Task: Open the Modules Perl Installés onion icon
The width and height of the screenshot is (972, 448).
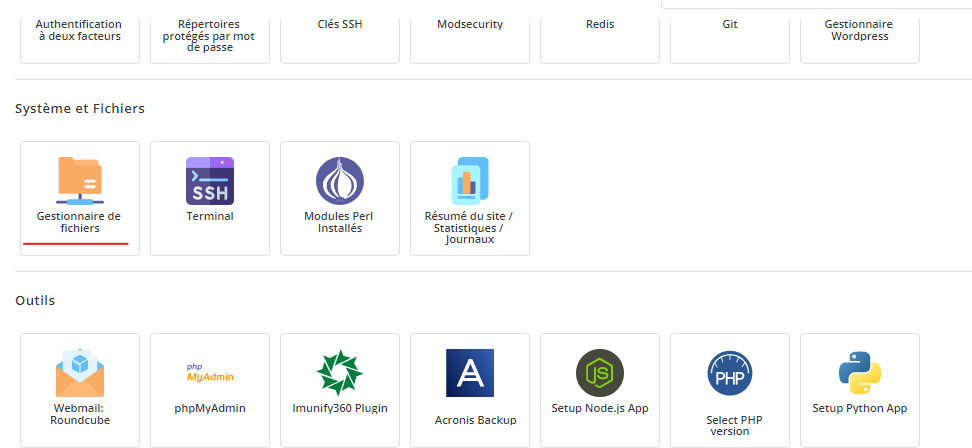Action: [x=340, y=181]
